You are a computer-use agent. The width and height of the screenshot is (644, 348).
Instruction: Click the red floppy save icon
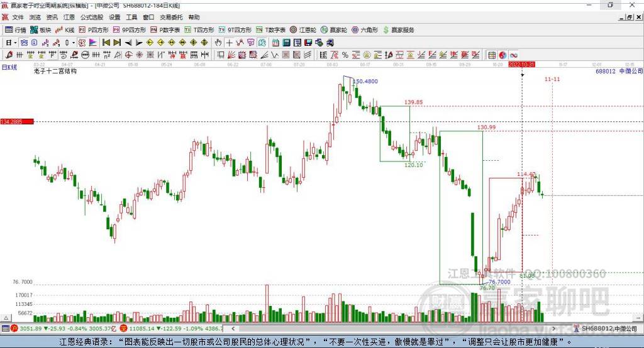(308, 43)
